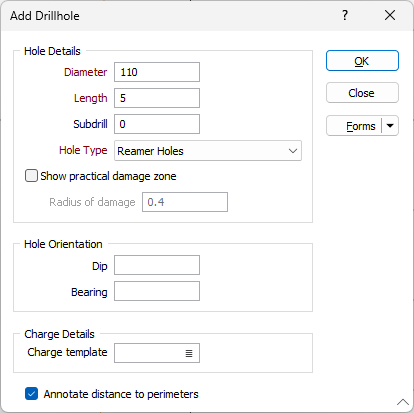Click the Radius of damage field
The height and width of the screenshot is (413, 414).
coord(185,202)
